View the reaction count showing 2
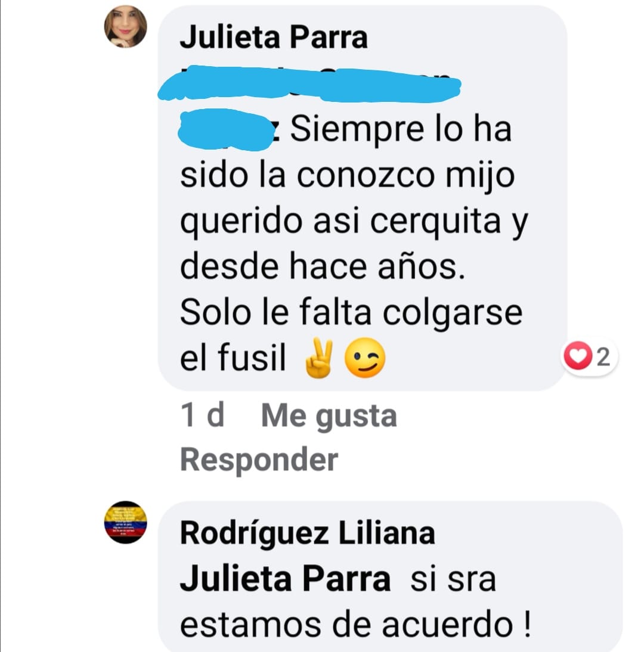This screenshot has width=644, height=652. [603, 357]
